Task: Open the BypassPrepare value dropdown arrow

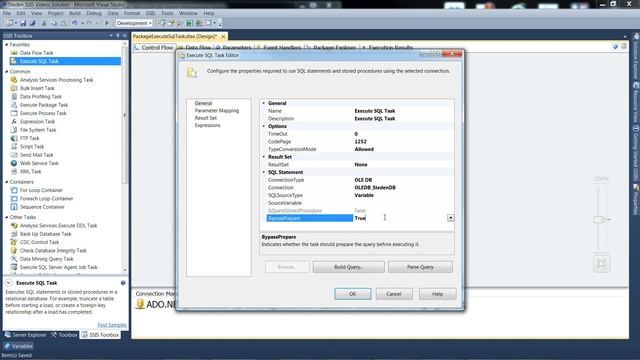Action: pos(451,218)
